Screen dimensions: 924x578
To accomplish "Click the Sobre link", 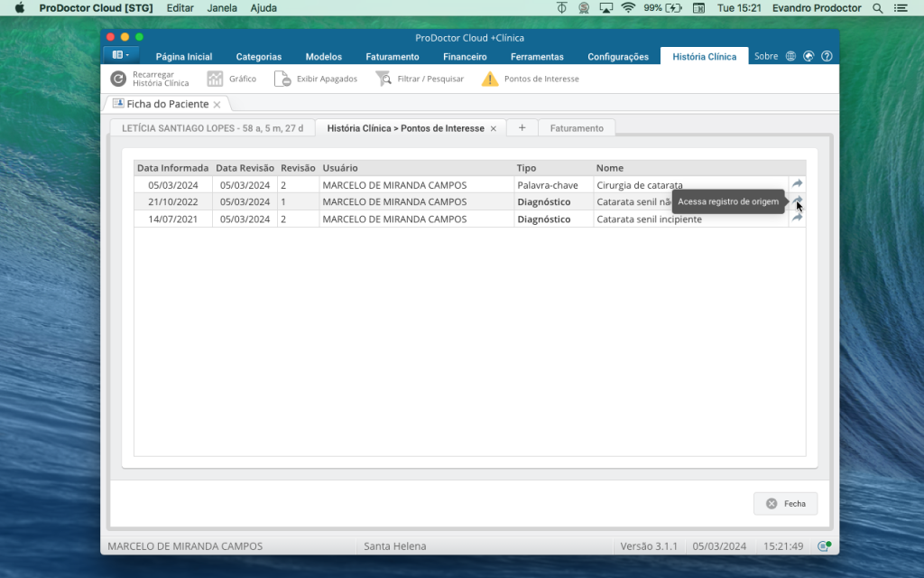I will point(766,56).
